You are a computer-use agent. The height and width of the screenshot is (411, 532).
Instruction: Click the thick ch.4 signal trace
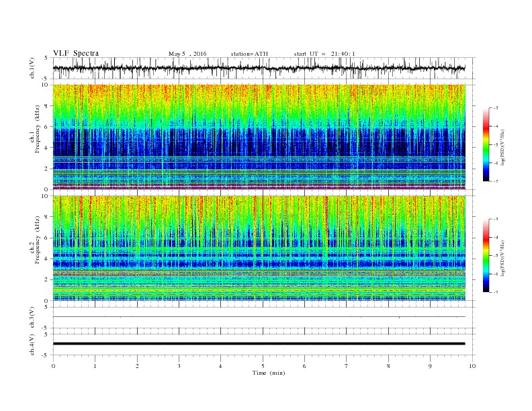[259, 344]
